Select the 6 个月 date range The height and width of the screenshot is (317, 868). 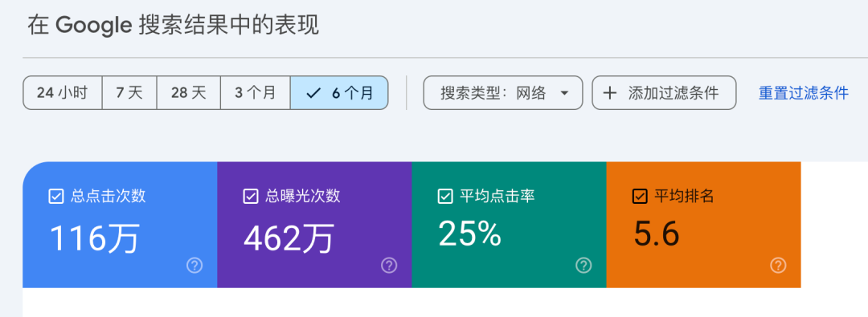[x=339, y=93]
